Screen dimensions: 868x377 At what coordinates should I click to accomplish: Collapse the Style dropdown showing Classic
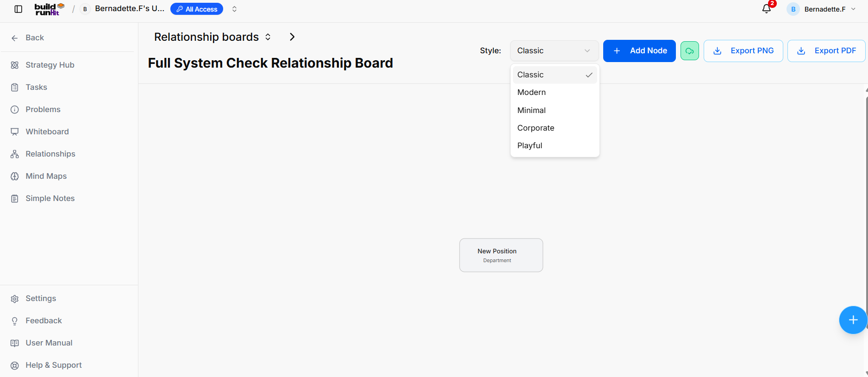(x=554, y=51)
